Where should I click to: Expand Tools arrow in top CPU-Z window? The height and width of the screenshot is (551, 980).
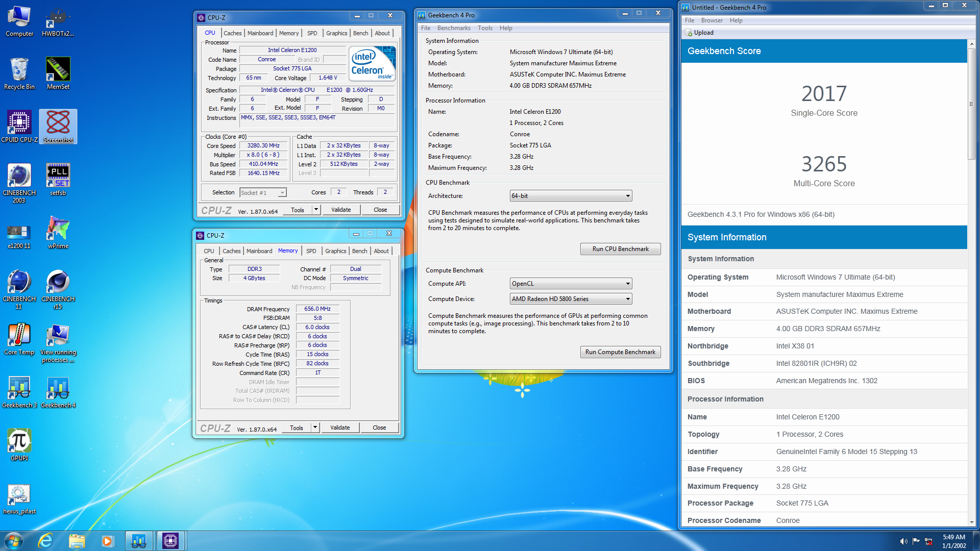pos(316,210)
